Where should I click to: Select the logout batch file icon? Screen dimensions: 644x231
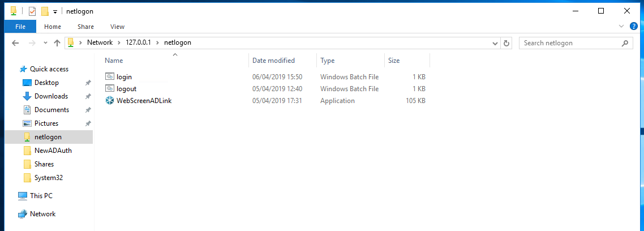click(x=110, y=89)
